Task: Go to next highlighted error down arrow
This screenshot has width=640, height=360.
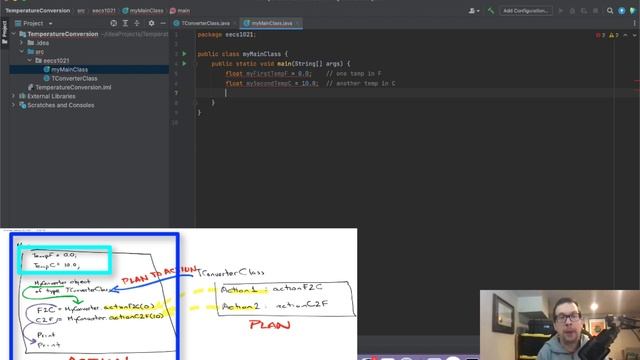Action: pyautogui.click(x=634, y=36)
